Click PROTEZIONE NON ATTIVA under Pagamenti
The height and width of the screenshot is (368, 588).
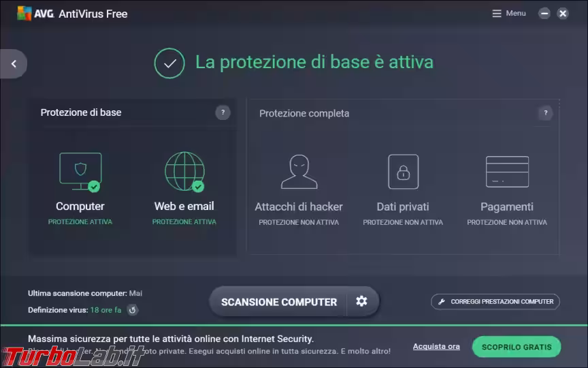tap(506, 222)
